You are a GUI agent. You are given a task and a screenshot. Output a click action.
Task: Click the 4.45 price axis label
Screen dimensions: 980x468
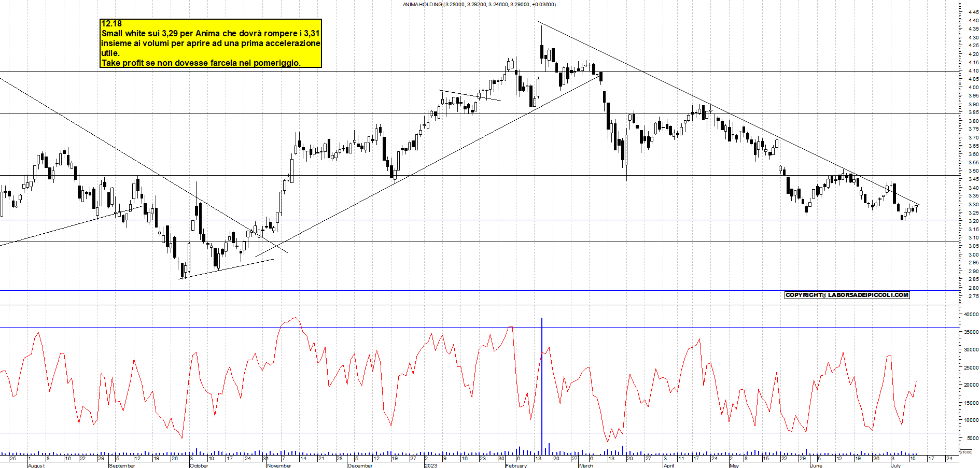(x=973, y=12)
